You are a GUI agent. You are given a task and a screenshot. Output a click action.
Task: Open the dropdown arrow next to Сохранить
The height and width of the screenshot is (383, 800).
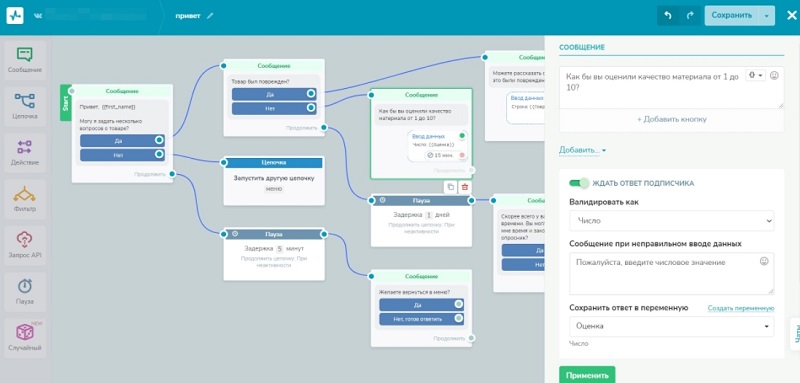click(x=766, y=15)
